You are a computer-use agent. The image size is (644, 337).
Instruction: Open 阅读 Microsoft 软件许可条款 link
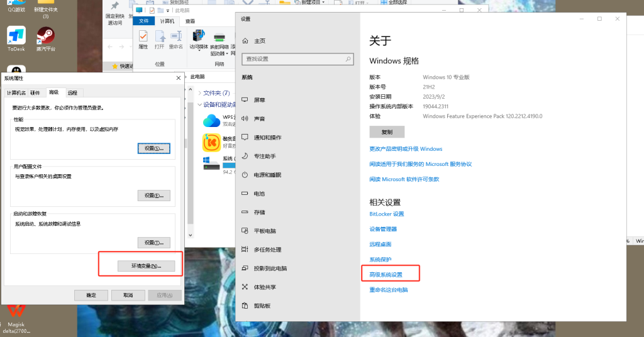coord(404,179)
